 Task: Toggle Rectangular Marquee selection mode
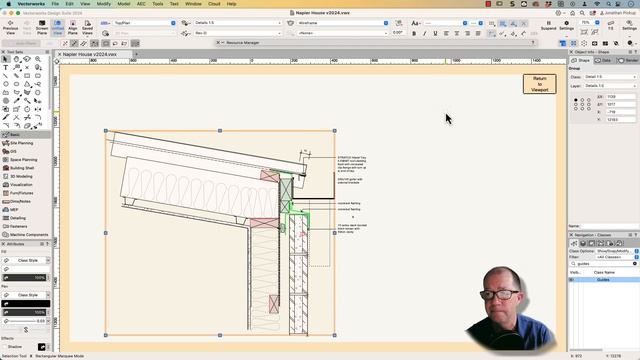pos(106,43)
